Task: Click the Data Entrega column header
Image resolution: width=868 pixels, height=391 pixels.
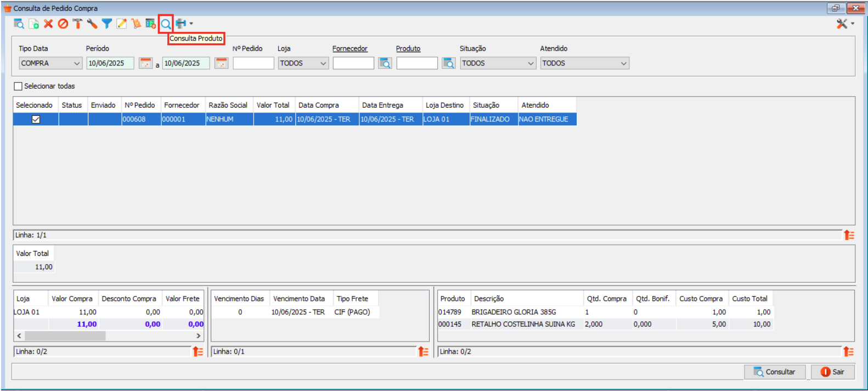Action: click(382, 105)
